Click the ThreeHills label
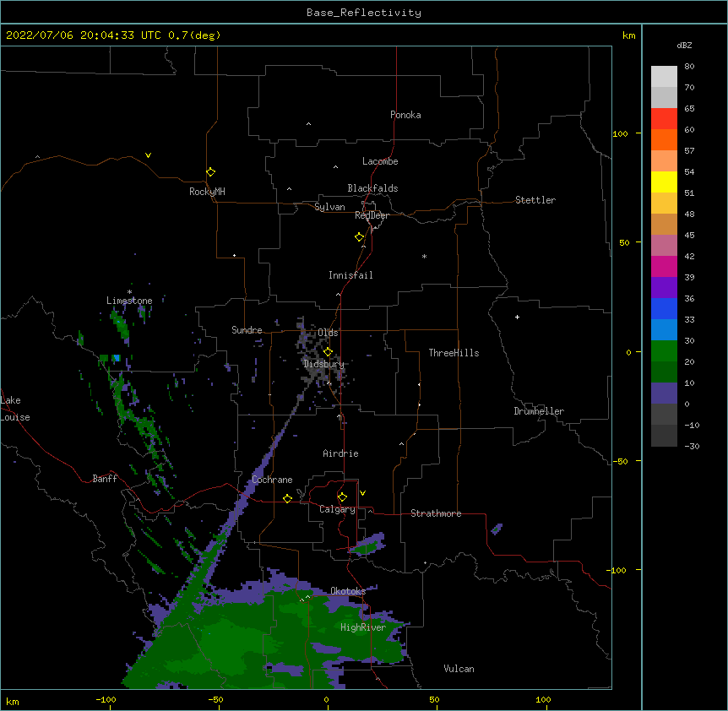The height and width of the screenshot is (711, 728). tap(454, 353)
